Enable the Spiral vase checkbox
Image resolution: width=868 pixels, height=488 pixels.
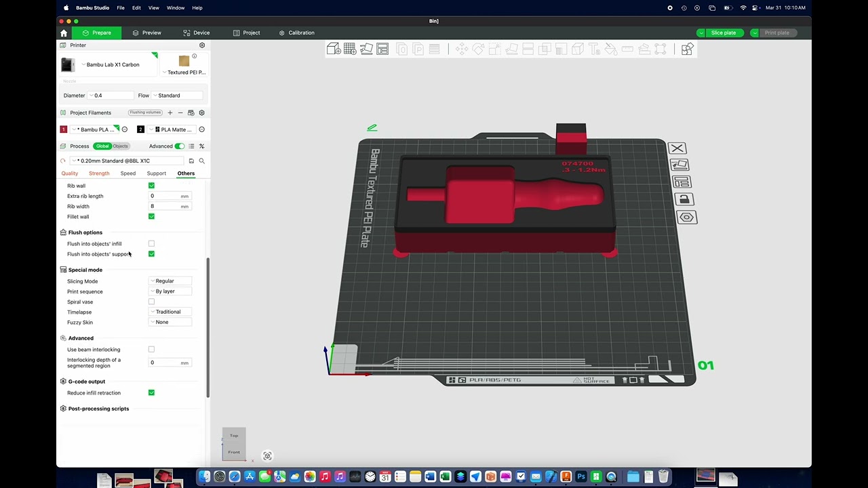tap(151, 302)
